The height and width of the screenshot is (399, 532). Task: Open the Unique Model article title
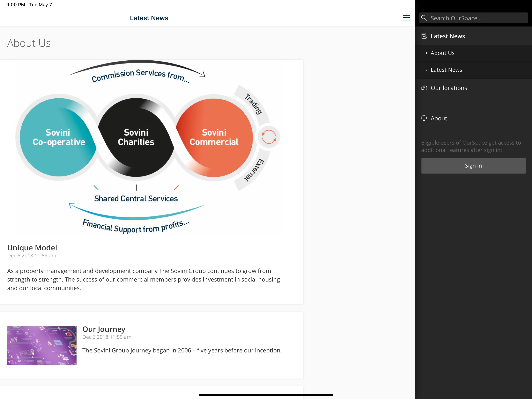[x=32, y=248]
